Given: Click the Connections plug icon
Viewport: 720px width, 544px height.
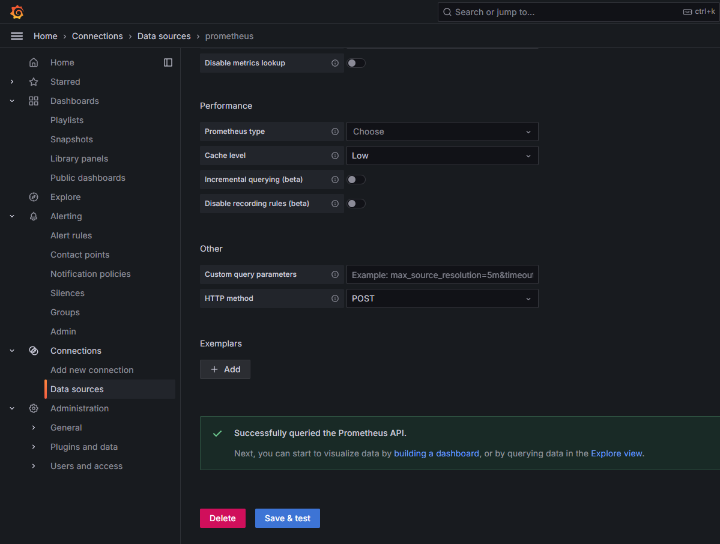Looking at the screenshot, I should tap(34, 351).
